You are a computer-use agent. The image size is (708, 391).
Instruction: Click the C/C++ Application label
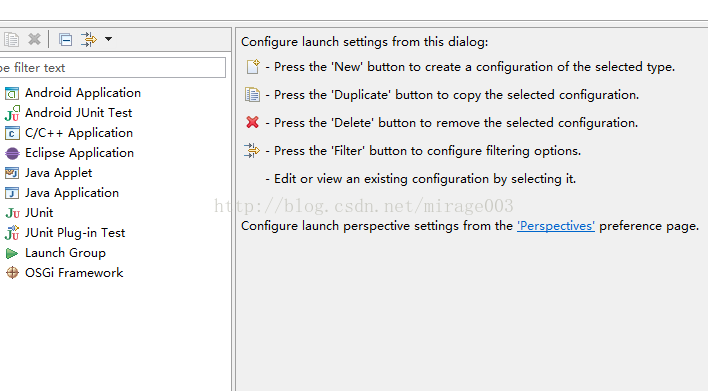point(79,133)
